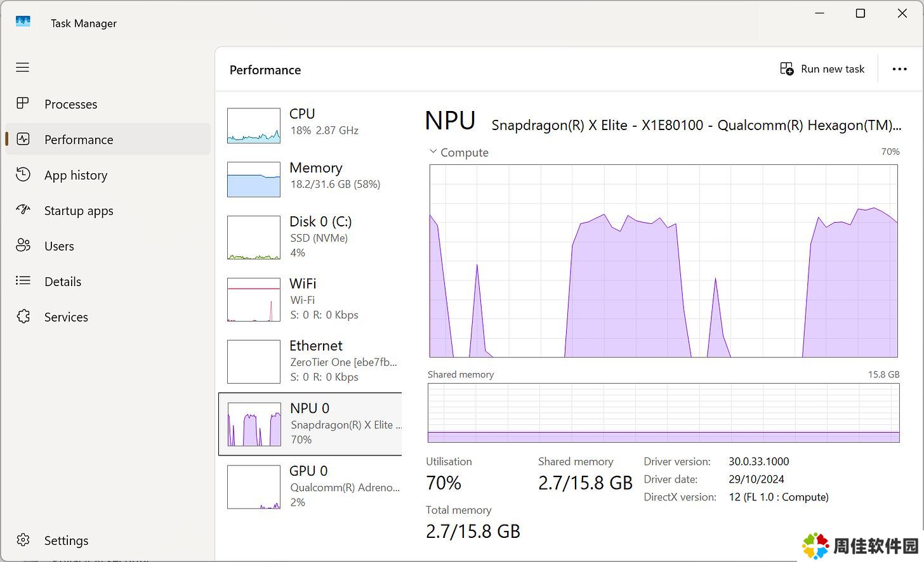Click the Performance pulse icon
Screen dimensions: 924x562
23,139
